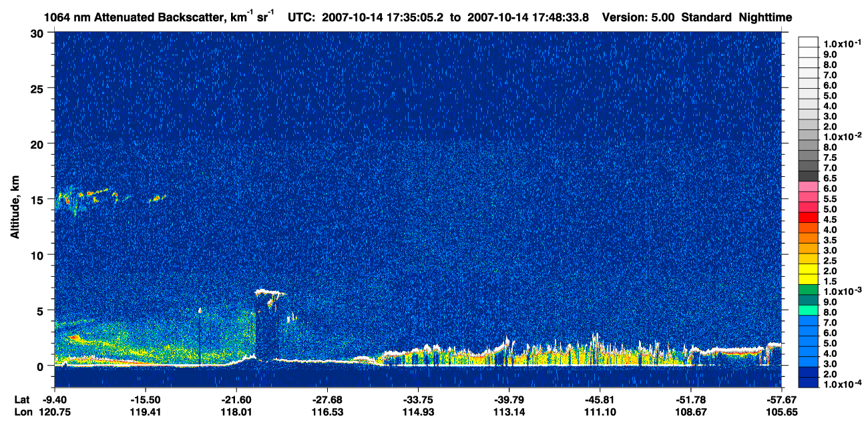
Task: Pick the yellow swatch beside 1.5
Action: coord(809,280)
